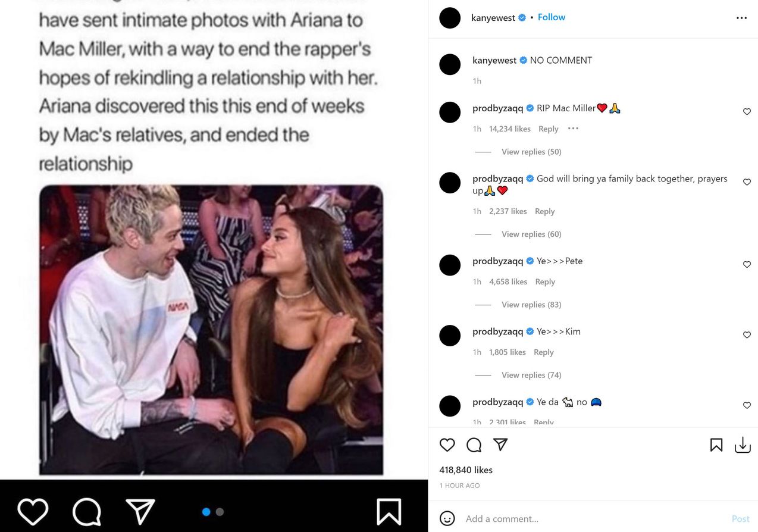Open comments with the sidebar speech bubble icon
The height and width of the screenshot is (532, 758).
474,445
